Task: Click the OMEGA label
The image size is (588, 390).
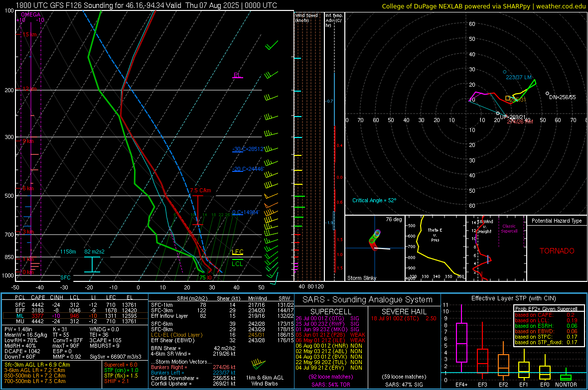Action: (x=31, y=14)
